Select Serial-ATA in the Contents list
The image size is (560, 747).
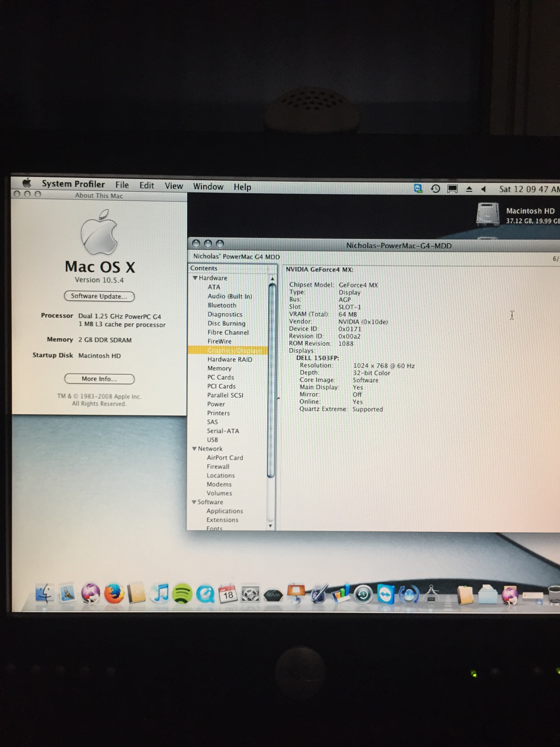coord(223,431)
